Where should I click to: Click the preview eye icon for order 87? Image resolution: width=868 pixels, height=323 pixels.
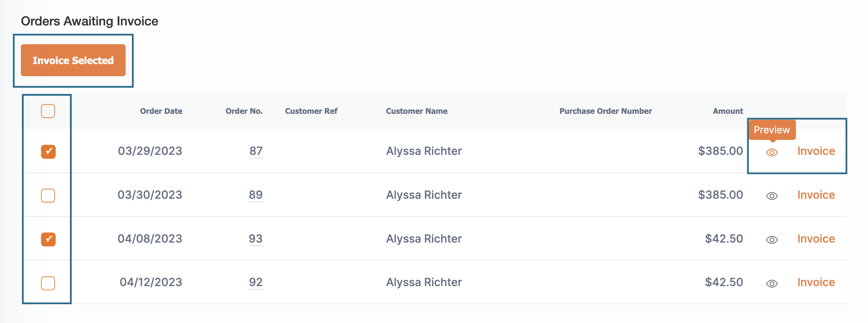tap(772, 152)
